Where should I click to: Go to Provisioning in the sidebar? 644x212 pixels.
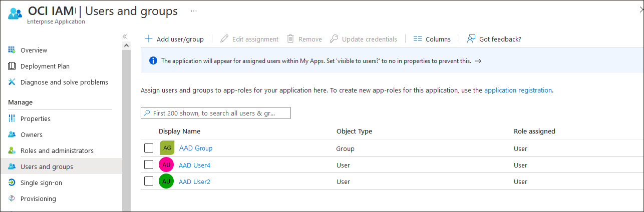38,198
